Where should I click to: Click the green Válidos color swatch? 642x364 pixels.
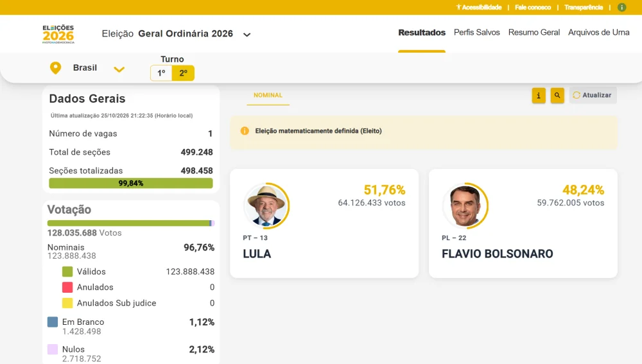click(67, 272)
